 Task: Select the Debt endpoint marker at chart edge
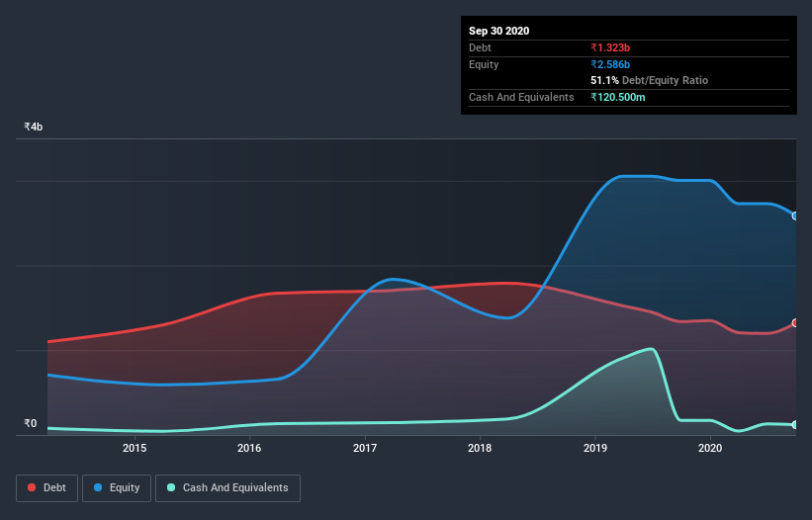pos(795,323)
